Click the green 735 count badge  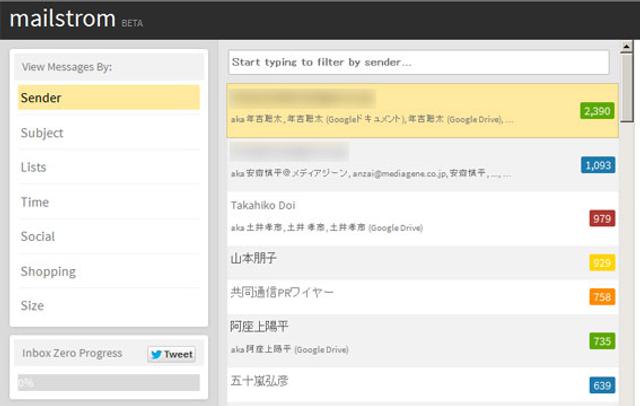click(x=602, y=341)
